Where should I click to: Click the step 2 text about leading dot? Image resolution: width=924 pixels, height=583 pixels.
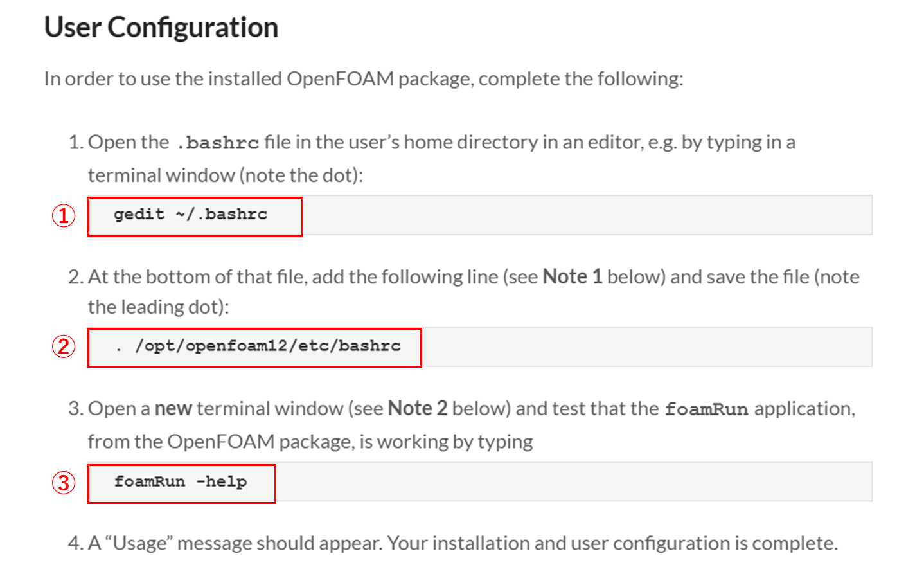(158, 307)
